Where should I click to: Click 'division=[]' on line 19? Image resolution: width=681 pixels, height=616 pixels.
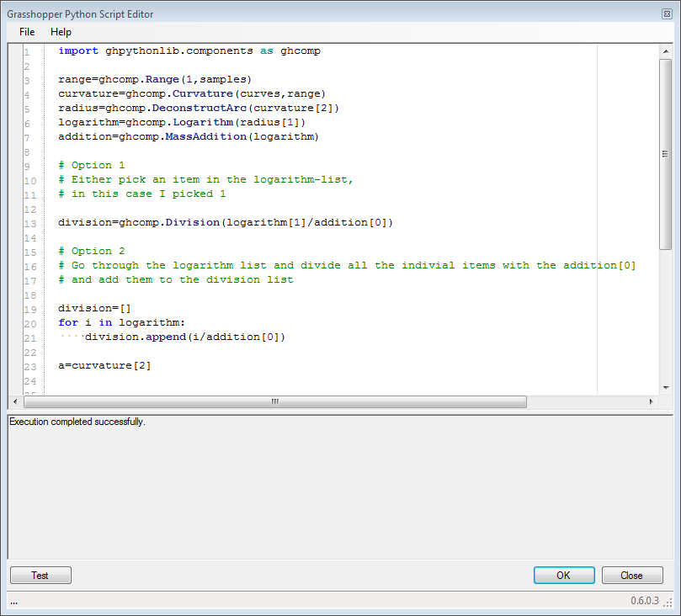coord(94,309)
